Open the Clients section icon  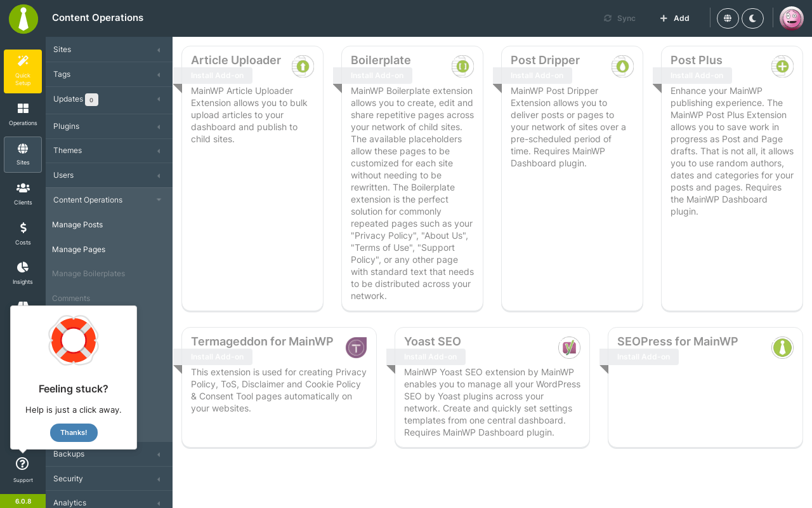pos(23,188)
